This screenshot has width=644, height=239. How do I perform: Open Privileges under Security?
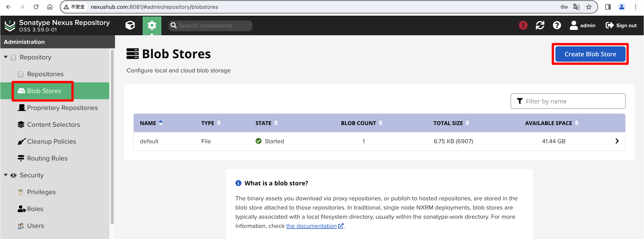pos(41,192)
